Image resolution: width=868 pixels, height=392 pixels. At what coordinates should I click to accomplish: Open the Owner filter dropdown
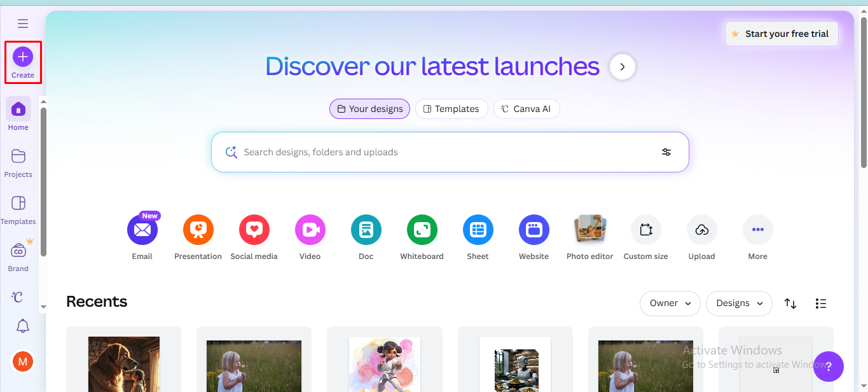pos(670,304)
